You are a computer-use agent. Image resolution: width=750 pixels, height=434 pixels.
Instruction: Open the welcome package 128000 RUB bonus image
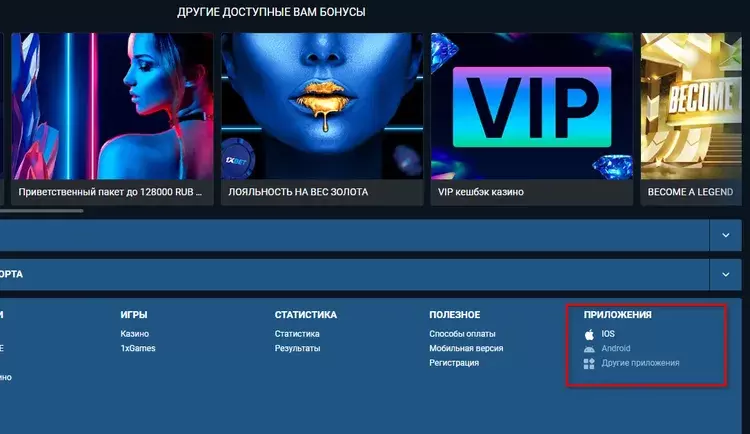112,106
